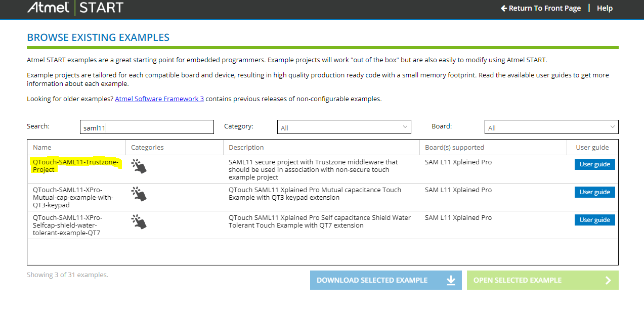This screenshot has height=314, width=644.
Task: Click the Board(s) supported column header
Action: coord(454,148)
